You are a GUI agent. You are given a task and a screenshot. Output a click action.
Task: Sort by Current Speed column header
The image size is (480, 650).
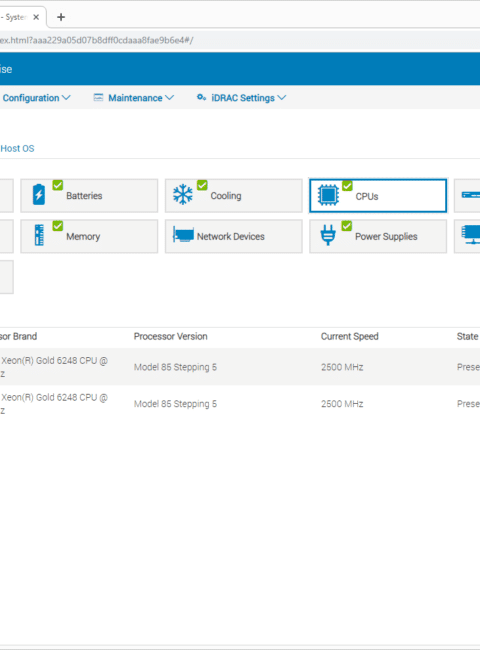(x=349, y=336)
